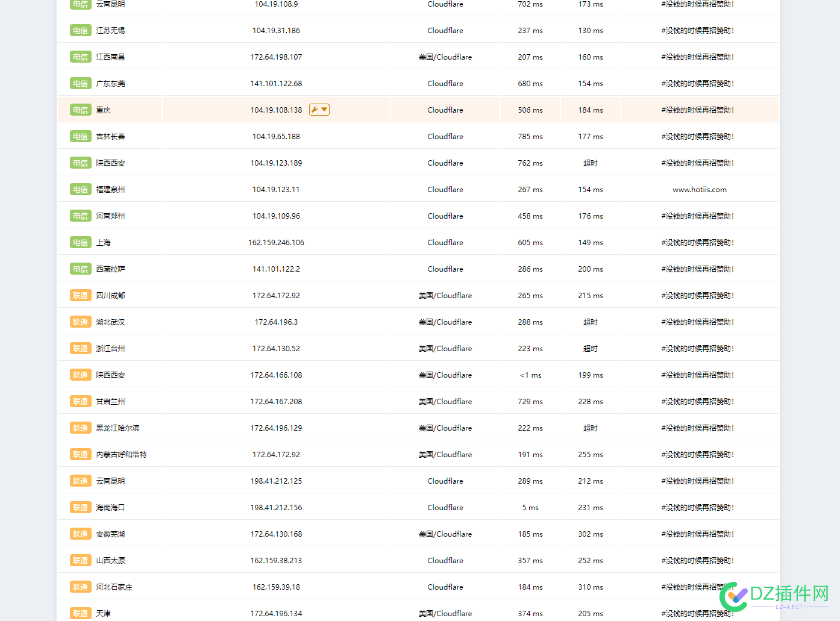
Task: Select IP address 104.19.31.186
Action: click(276, 31)
